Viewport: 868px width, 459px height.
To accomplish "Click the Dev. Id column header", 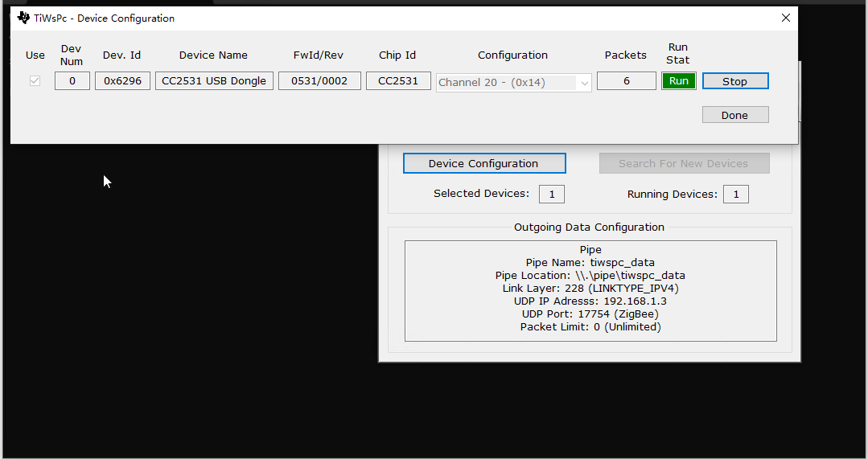I will (x=121, y=55).
